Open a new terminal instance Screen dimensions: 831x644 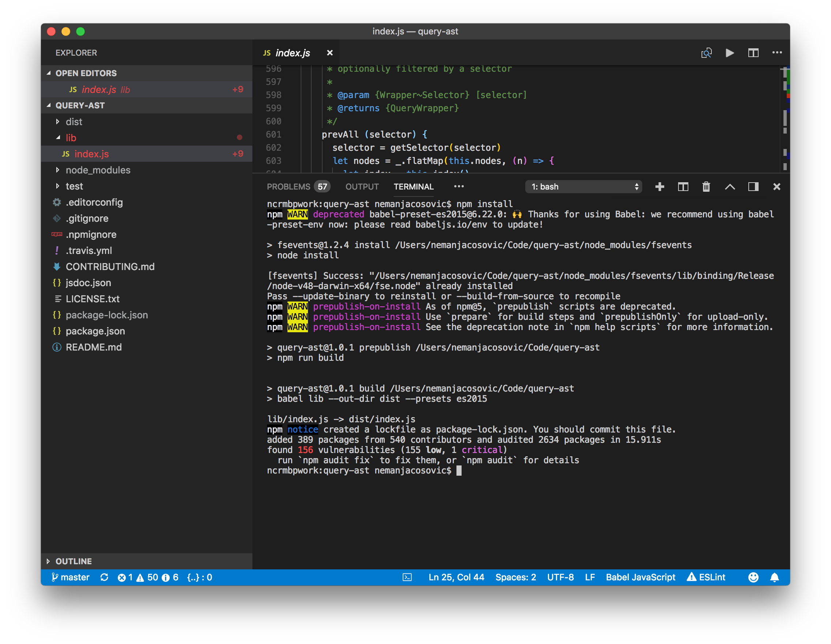point(659,187)
